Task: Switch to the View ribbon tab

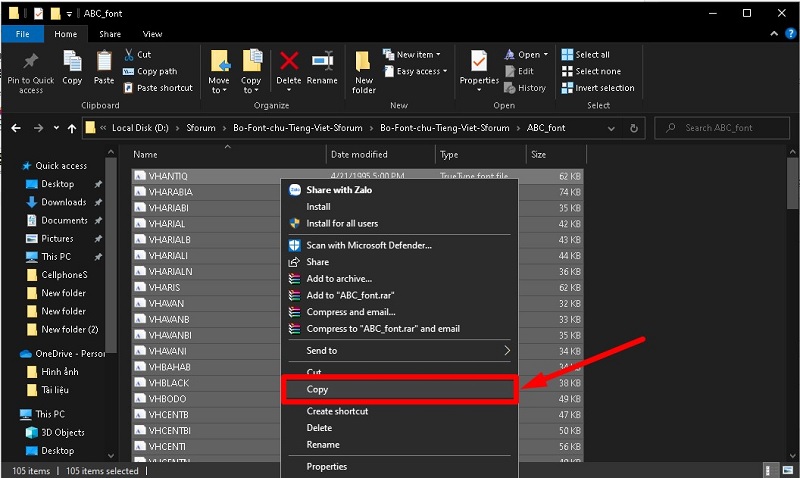Action: (152, 34)
